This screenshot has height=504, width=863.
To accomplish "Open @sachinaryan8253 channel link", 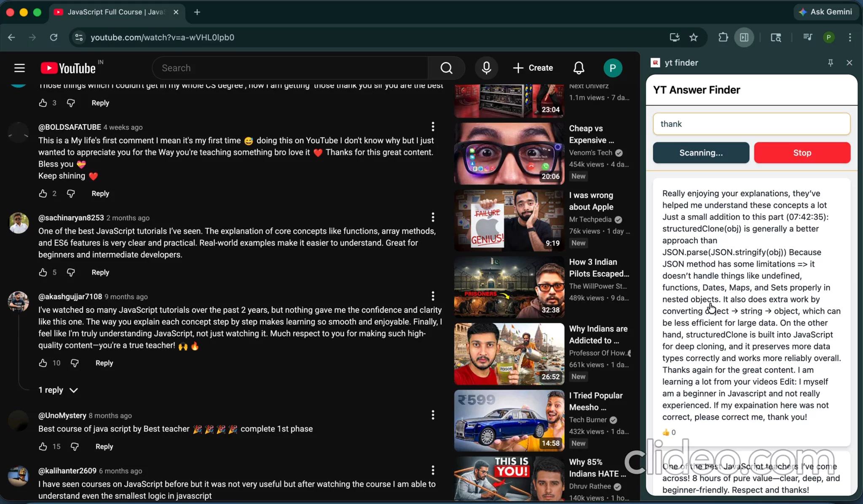I will click(x=71, y=218).
